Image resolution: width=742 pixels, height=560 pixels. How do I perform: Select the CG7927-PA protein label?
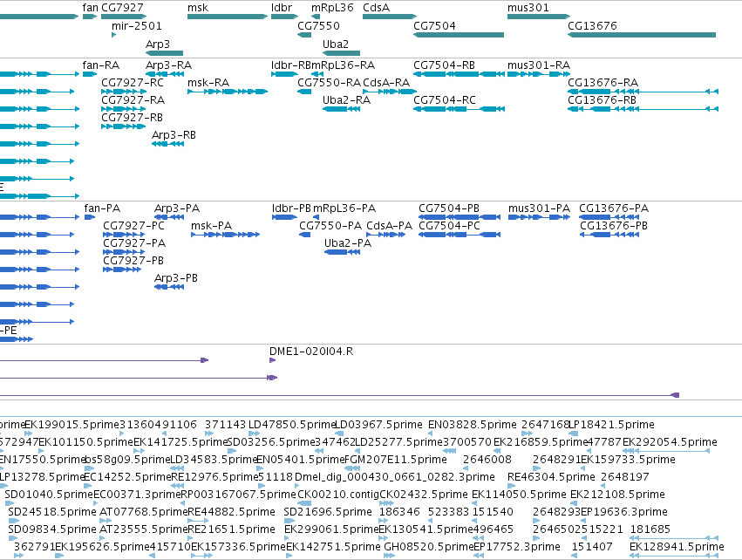pyautogui.click(x=134, y=243)
